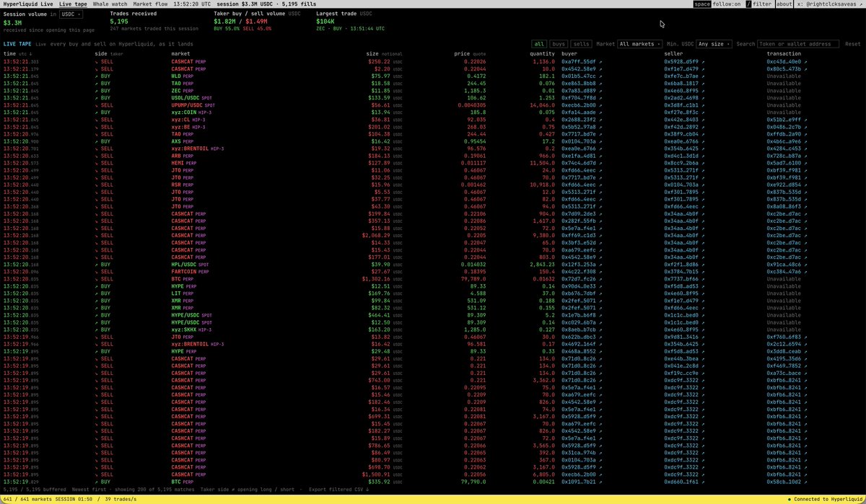The width and height of the screenshot is (866, 504).
Task: Click the HPL/USDC SPOT market cell
Action: coord(190,264)
